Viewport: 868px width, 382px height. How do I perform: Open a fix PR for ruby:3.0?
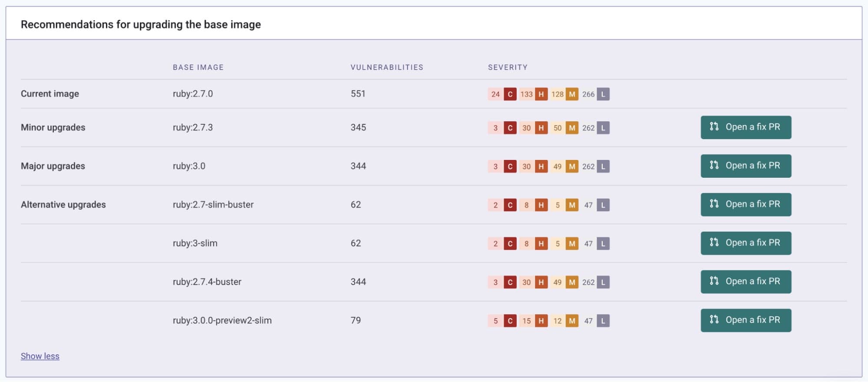(x=746, y=166)
